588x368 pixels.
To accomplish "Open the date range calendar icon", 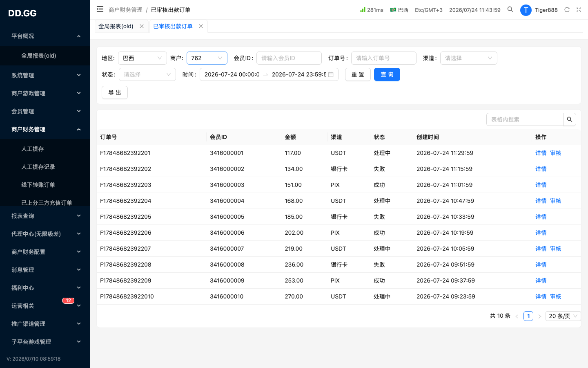I will click(x=331, y=74).
